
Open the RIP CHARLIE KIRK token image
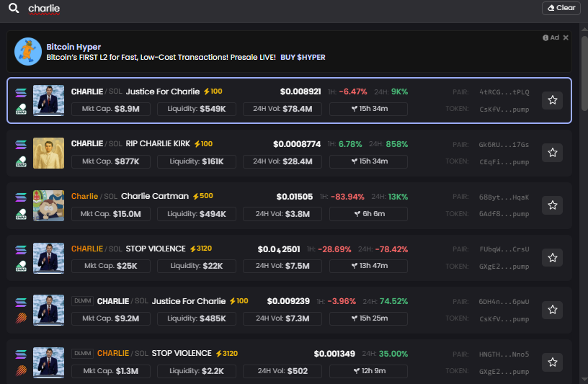point(48,153)
